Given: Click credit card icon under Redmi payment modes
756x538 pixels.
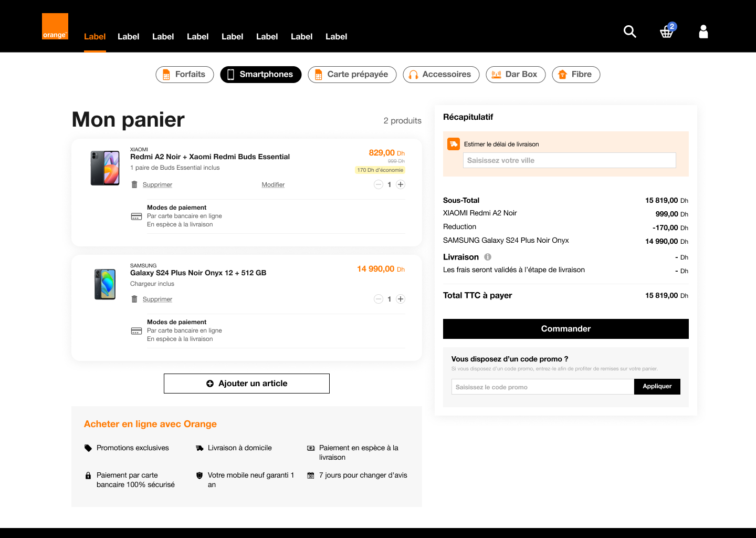Looking at the screenshot, I should [x=136, y=216].
